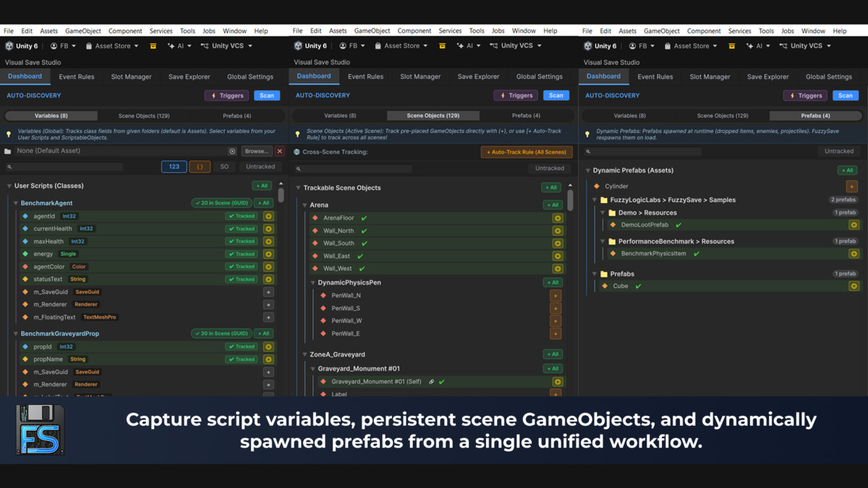Screen dimensions: 868x488
Task: Open settings icon on maxHealth row
Action: point(268,241)
